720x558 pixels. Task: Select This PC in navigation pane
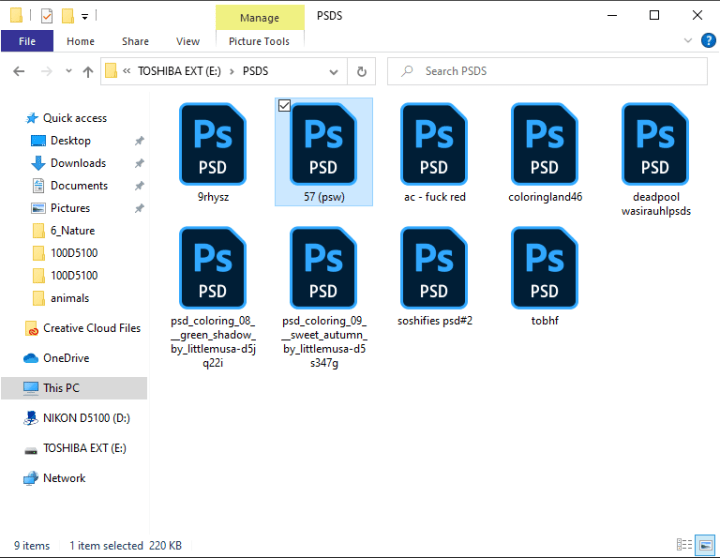pyautogui.click(x=61, y=388)
